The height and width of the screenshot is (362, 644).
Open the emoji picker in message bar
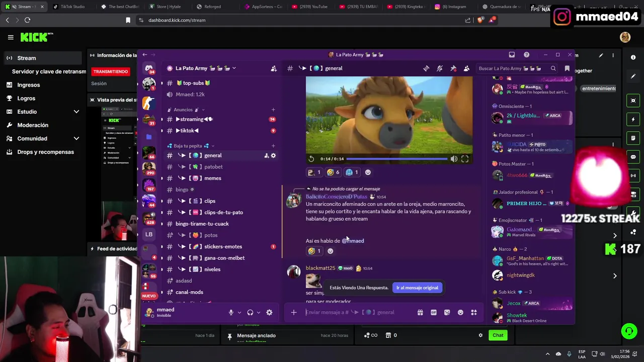pos(460,312)
